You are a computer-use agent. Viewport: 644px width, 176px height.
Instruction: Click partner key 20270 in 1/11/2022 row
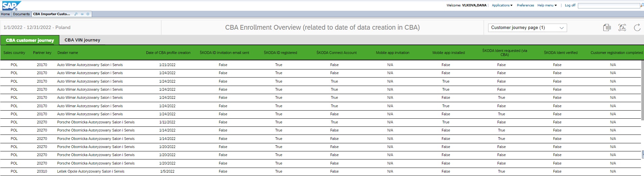pos(42,122)
